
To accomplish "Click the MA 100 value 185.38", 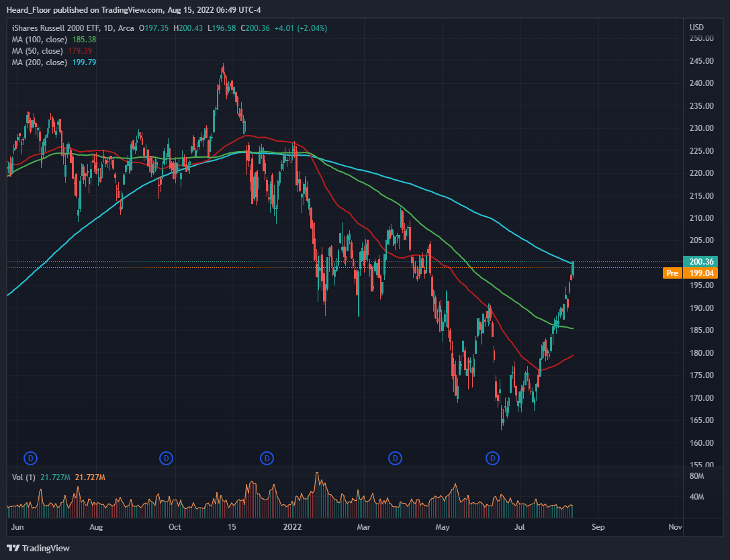I will pos(84,40).
